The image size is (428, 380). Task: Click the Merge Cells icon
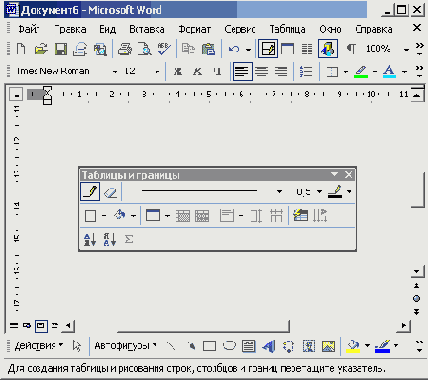(183, 216)
